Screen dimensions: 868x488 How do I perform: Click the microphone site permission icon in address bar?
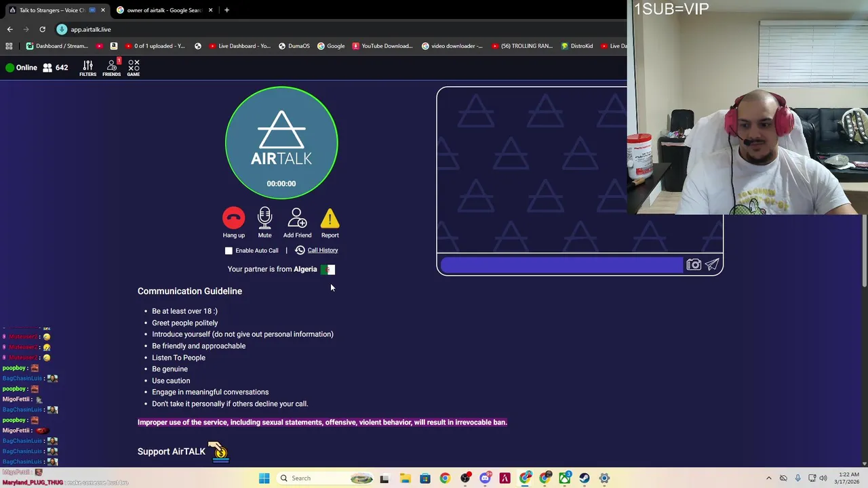pos(62,29)
